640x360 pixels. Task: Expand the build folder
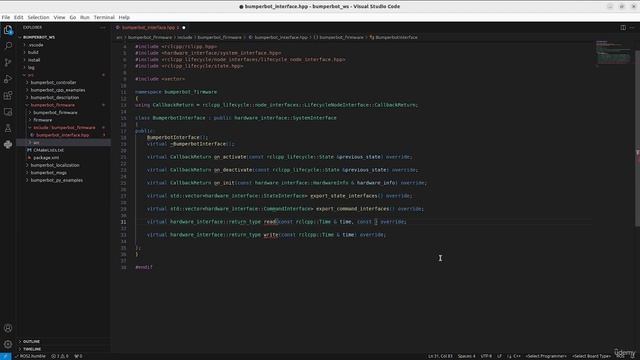point(33,52)
